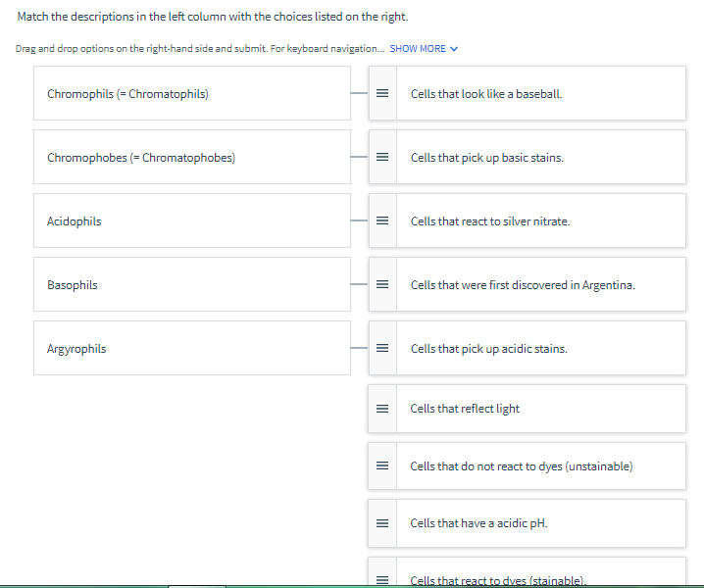Click 'Cells that react to dyes (stainable).' text
This screenshot has height=588, width=704.
[x=498, y=580]
